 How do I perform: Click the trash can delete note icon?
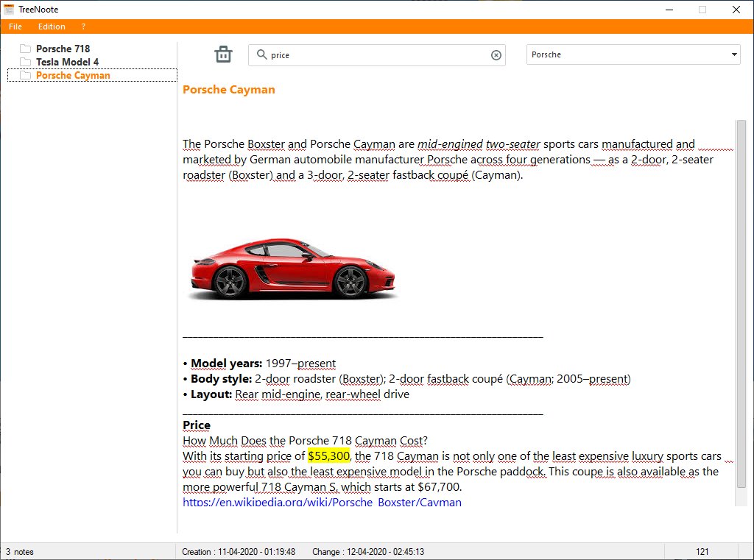coord(223,54)
